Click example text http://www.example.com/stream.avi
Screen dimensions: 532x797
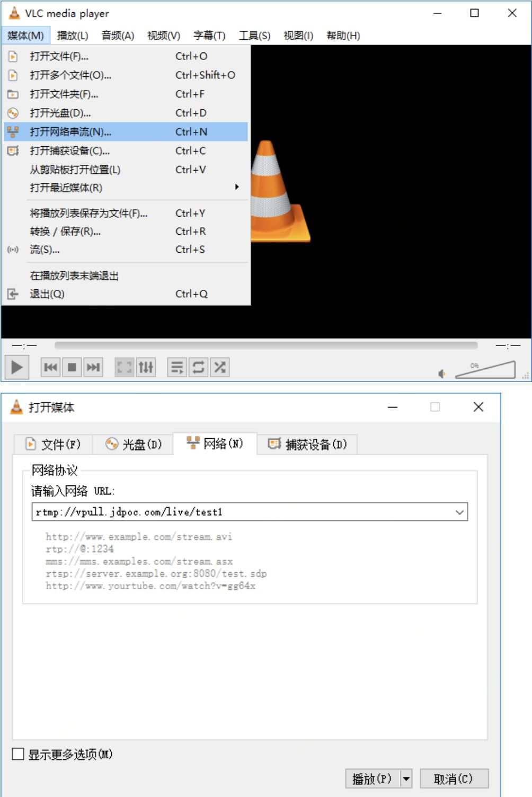pyautogui.click(x=139, y=537)
